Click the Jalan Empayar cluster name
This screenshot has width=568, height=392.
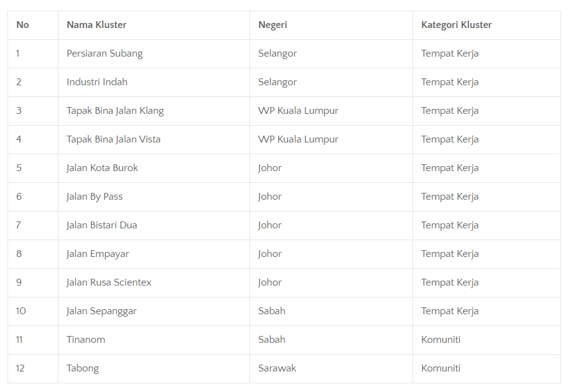[98, 254]
